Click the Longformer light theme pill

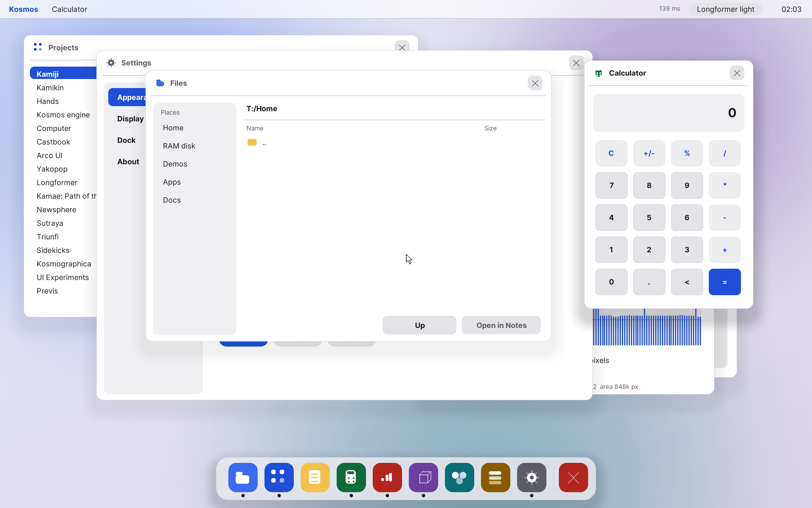(x=725, y=9)
